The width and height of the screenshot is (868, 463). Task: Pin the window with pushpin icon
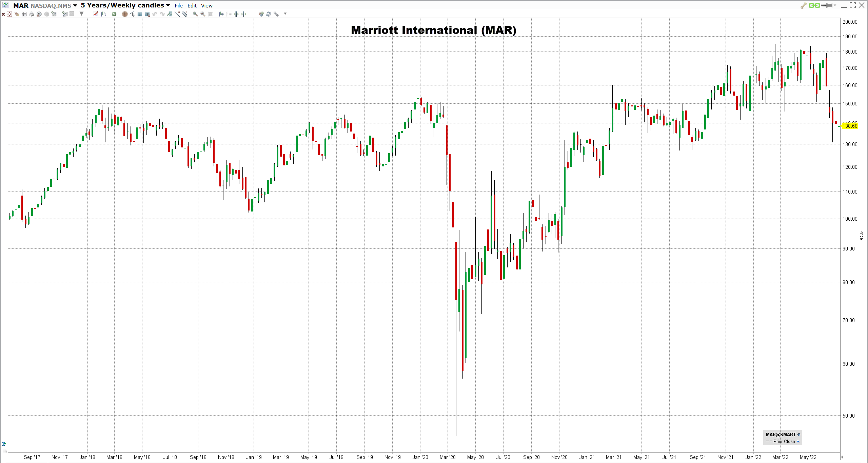tap(827, 5)
